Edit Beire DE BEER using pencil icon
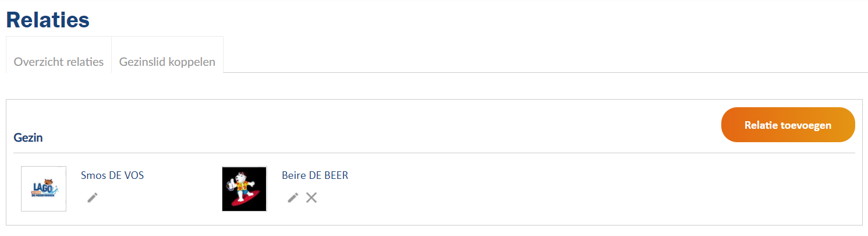Viewport: 868px width, 236px height. tap(293, 198)
